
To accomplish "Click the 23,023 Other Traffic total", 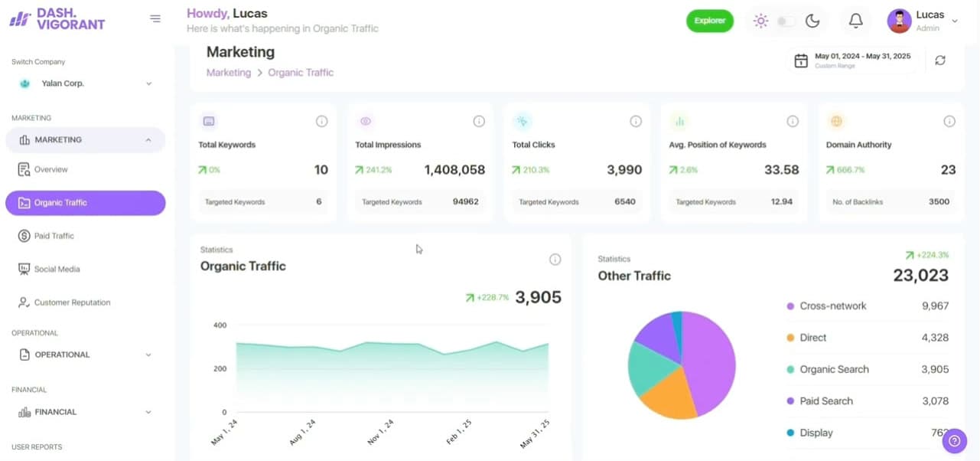I will 921,276.
